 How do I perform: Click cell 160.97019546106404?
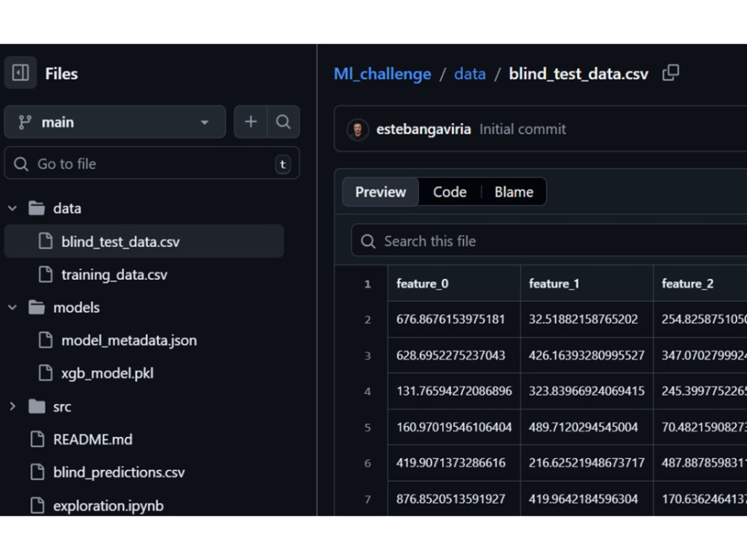(x=454, y=427)
